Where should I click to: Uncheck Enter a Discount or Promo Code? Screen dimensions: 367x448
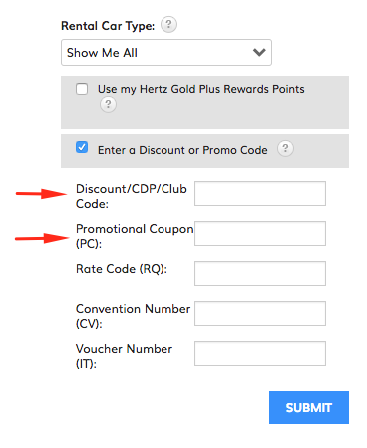(x=82, y=147)
